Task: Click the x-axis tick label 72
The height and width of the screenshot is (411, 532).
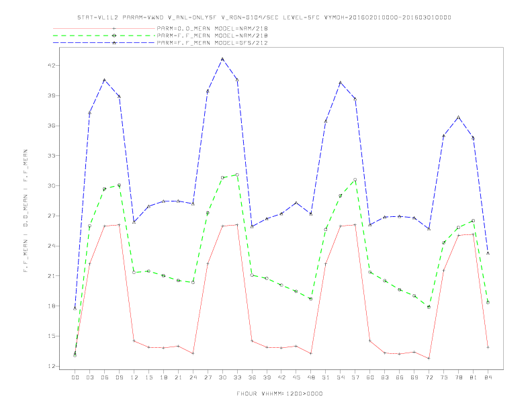Action: pyautogui.click(x=429, y=377)
